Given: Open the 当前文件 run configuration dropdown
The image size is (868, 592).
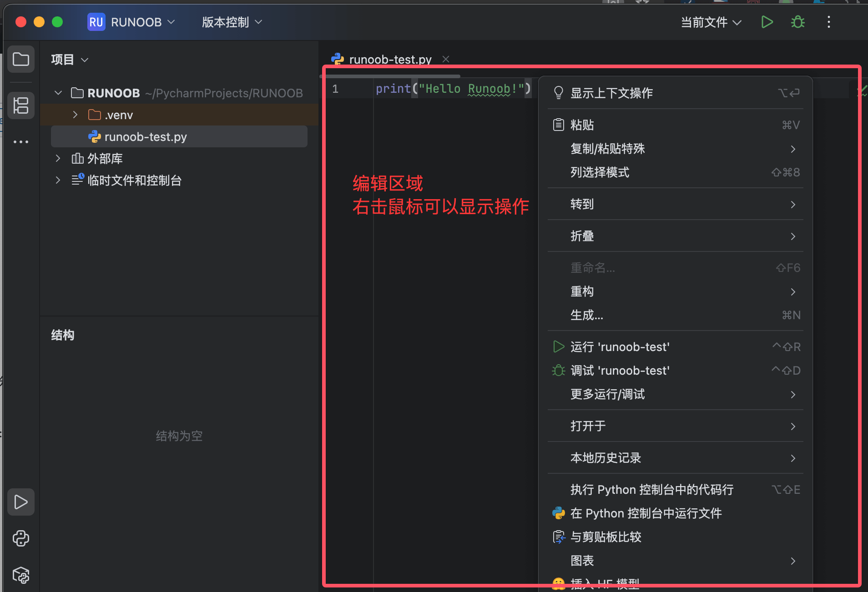Looking at the screenshot, I should click(x=711, y=22).
